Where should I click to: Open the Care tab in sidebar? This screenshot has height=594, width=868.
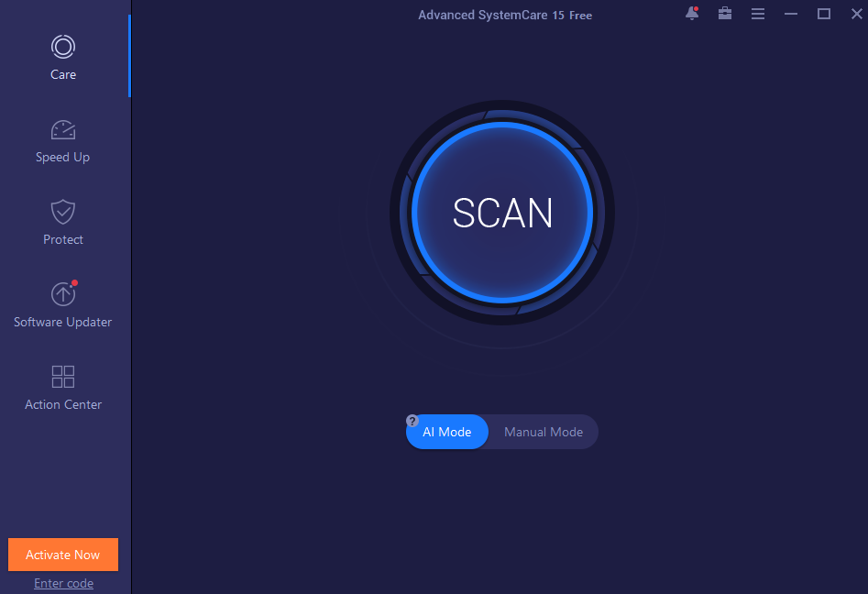(63, 58)
